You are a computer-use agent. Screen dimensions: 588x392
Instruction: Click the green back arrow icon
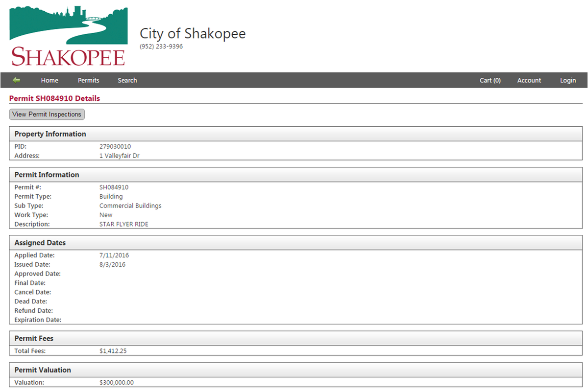[x=17, y=80]
